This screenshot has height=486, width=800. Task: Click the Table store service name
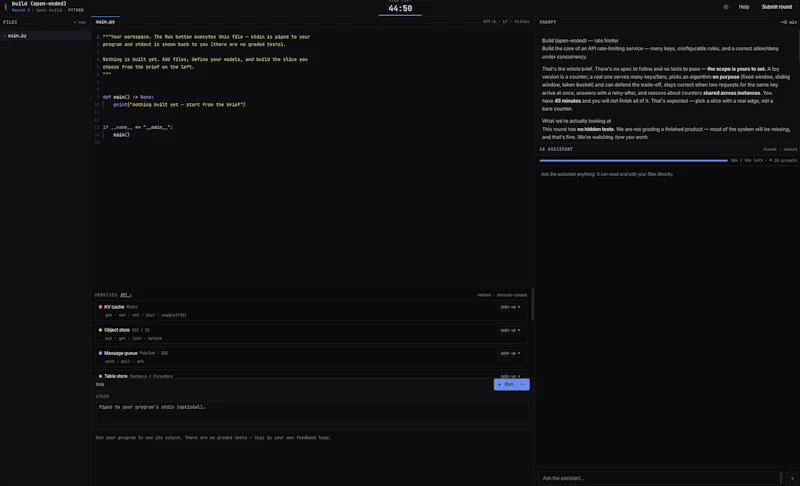tap(116, 376)
